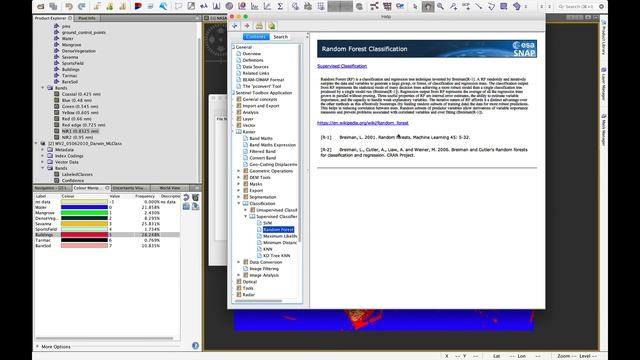Click the blue help question icon
Screen dimensions: 640x360
tap(196, 346)
